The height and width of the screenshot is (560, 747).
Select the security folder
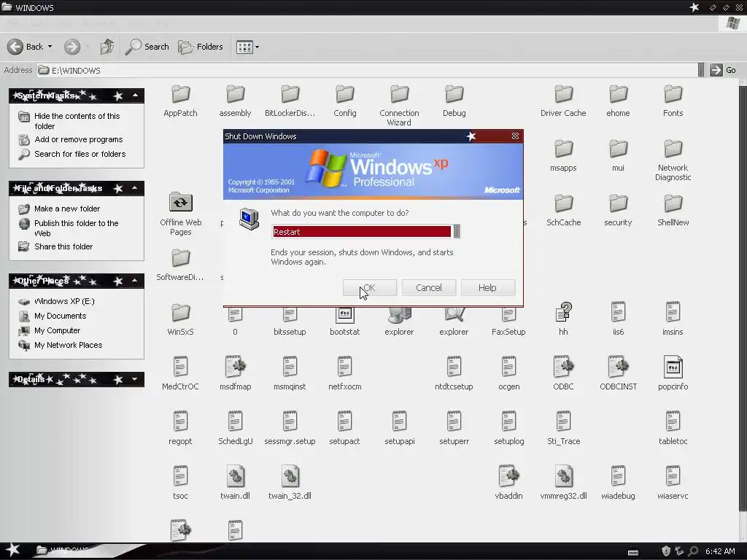pyautogui.click(x=618, y=210)
